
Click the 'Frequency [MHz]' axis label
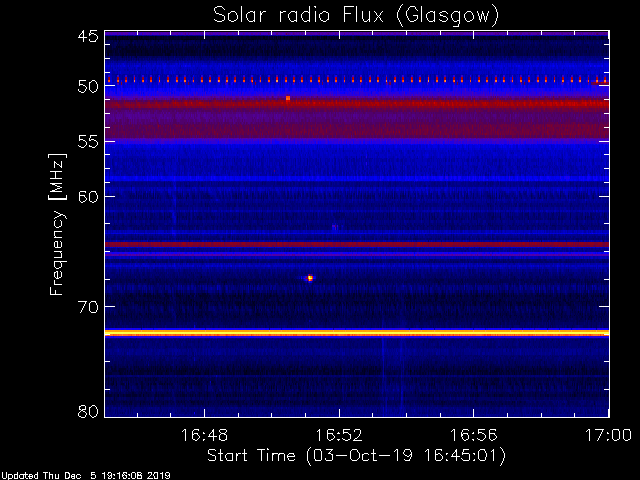coord(57,224)
